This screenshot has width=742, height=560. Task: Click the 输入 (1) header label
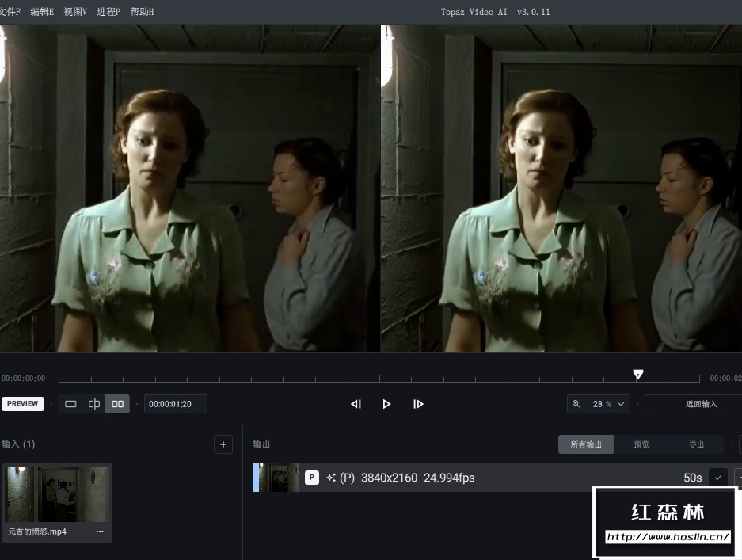(x=18, y=444)
